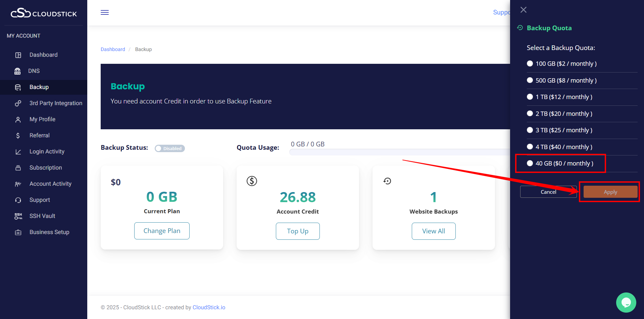
Task: Open Login Activity in the sidebar
Action: point(47,151)
